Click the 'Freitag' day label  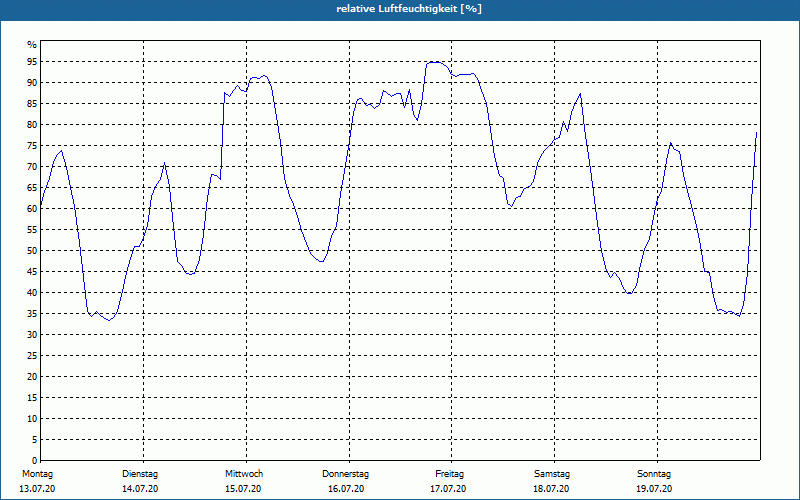[x=449, y=474]
